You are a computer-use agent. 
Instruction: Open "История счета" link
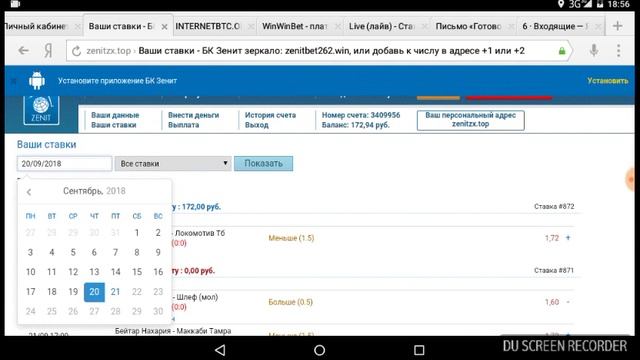pyautogui.click(x=270, y=115)
